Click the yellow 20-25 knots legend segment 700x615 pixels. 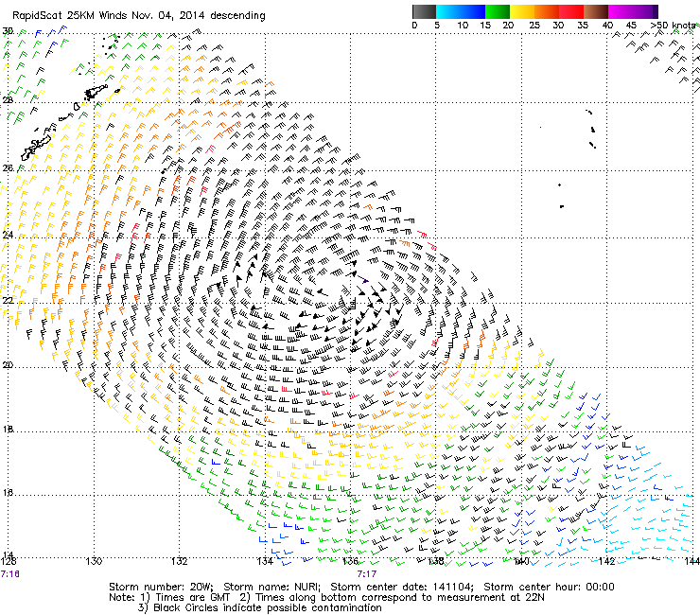click(522, 11)
